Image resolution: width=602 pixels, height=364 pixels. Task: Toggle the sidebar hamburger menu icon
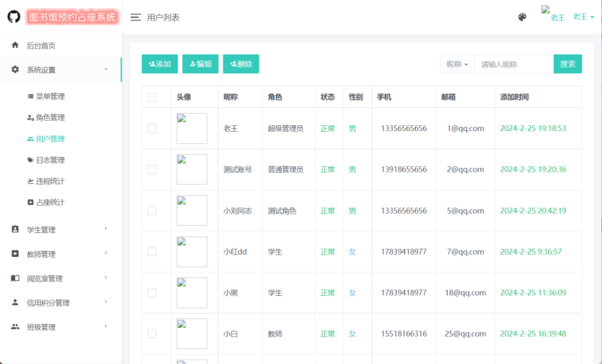tap(135, 17)
